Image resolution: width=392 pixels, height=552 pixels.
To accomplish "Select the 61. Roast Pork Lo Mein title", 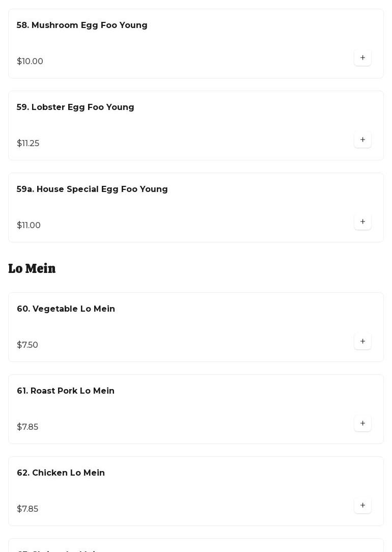I will (x=66, y=391).
